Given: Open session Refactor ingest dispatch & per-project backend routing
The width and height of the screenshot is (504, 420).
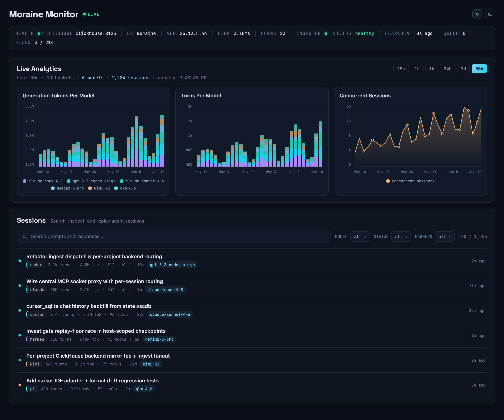Looking at the screenshot, I should point(252,261).
